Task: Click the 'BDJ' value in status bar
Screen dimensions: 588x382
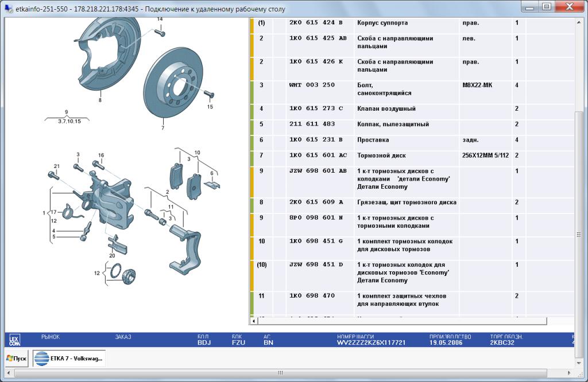Action: [x=204, y=342]
